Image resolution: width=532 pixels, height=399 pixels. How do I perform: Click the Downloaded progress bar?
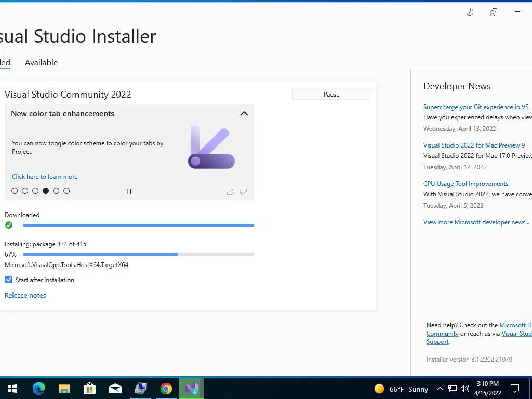point(138,225)
